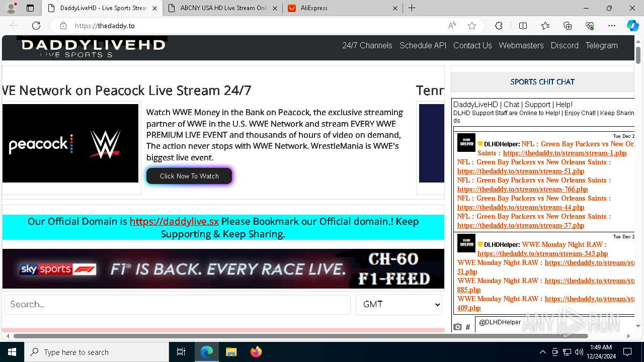Click the DaddyLiveHD site logo
Screen dimensions: 644x362
[x=93, y=48]
